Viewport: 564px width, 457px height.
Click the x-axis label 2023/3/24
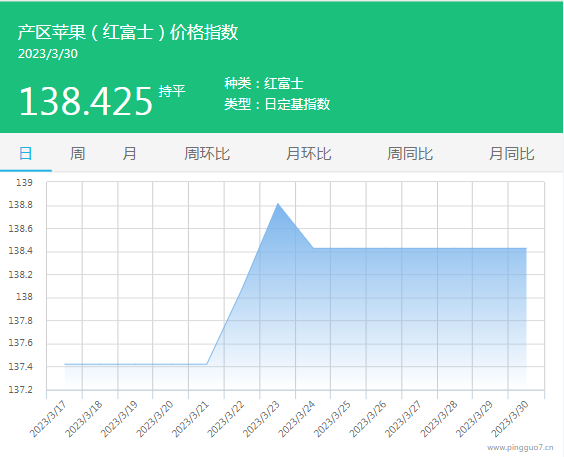click(297, 419)
